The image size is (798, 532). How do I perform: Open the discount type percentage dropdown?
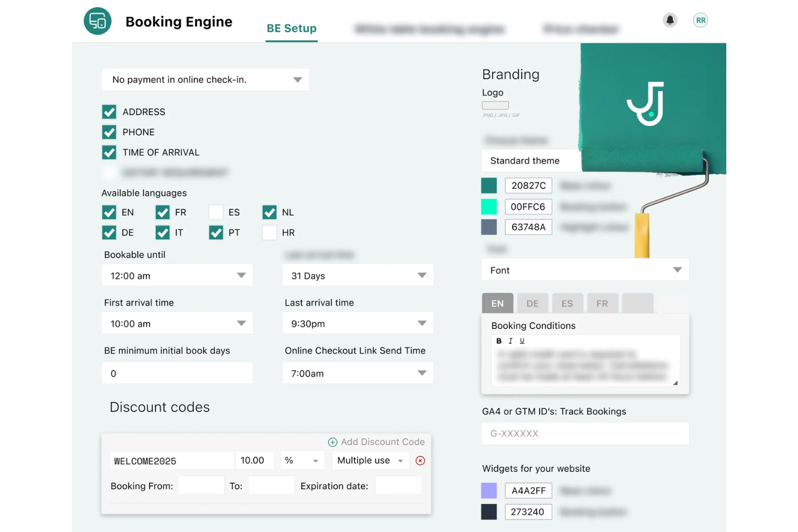pyautogui.click(x=302, y=460)
